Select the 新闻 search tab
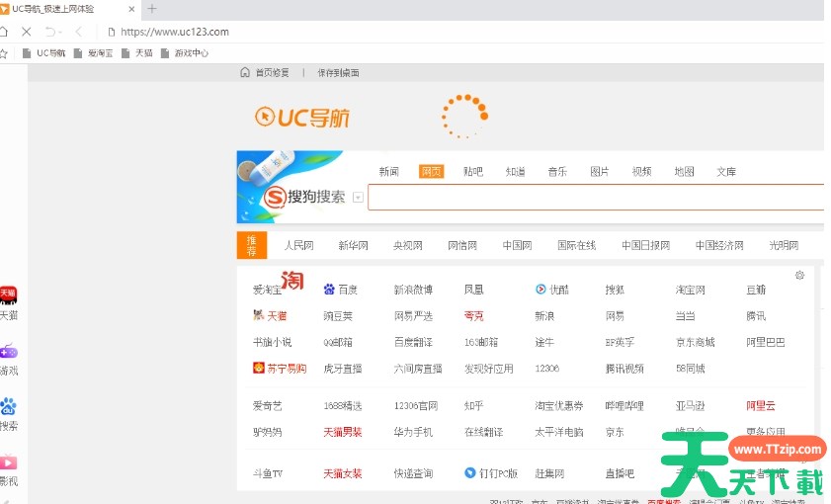The image size is (831, 504). (x=388, y=172)
